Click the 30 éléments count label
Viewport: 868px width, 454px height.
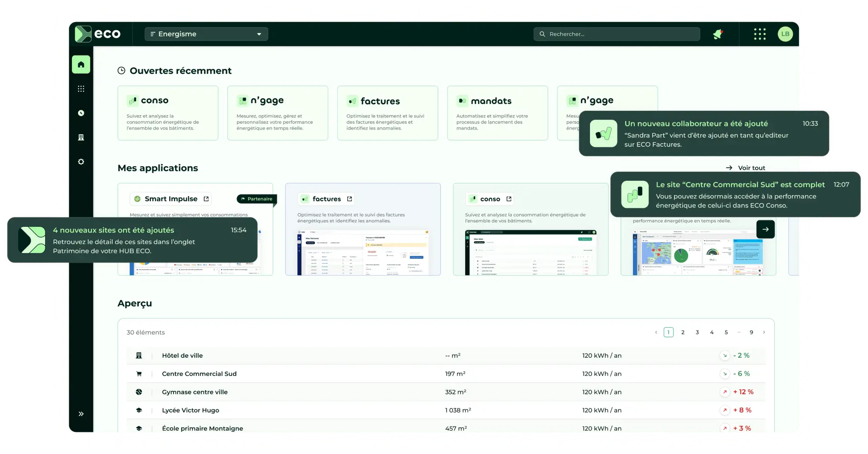(146, 332)
